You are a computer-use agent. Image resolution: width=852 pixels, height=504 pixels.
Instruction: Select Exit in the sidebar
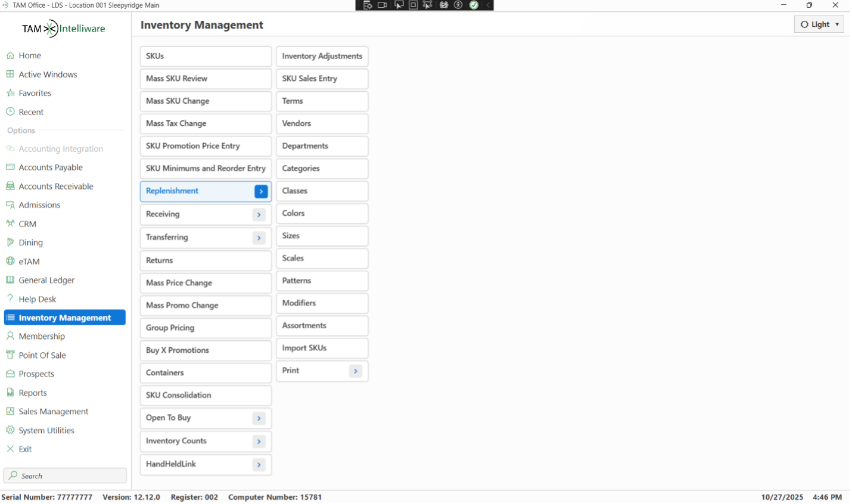click(65, 449)
